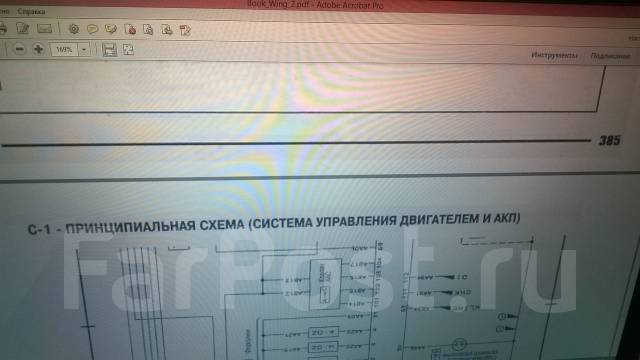Select the highlight text tool icon
This screenshot has width=640, height=360.
tap(111, 29)
